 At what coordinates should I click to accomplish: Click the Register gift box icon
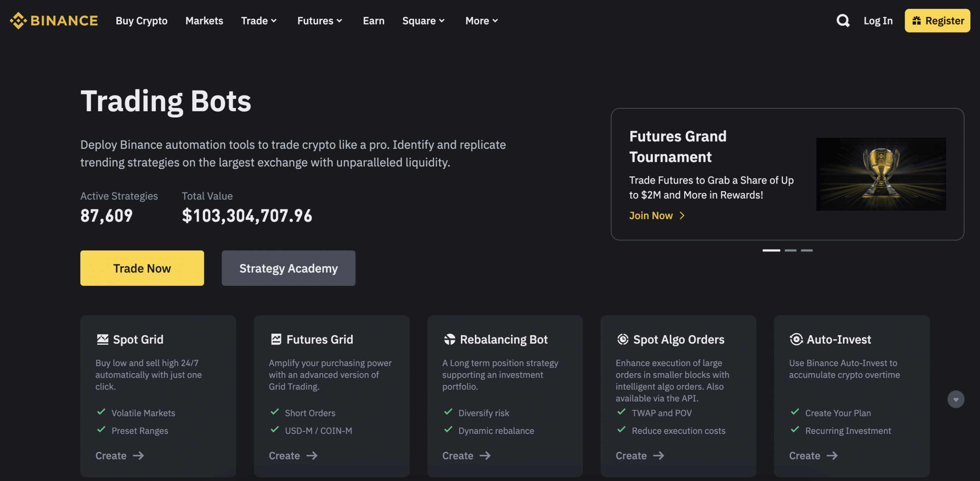click(917, 20)
